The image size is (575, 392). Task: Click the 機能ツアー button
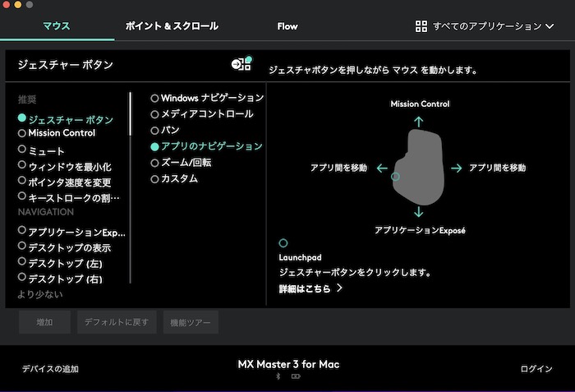(191, 322)
